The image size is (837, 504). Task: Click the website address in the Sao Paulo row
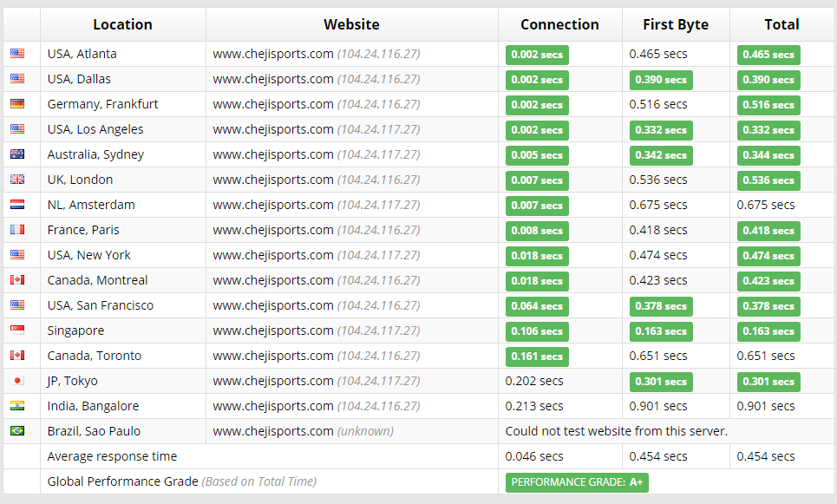(x=273, y=431)
